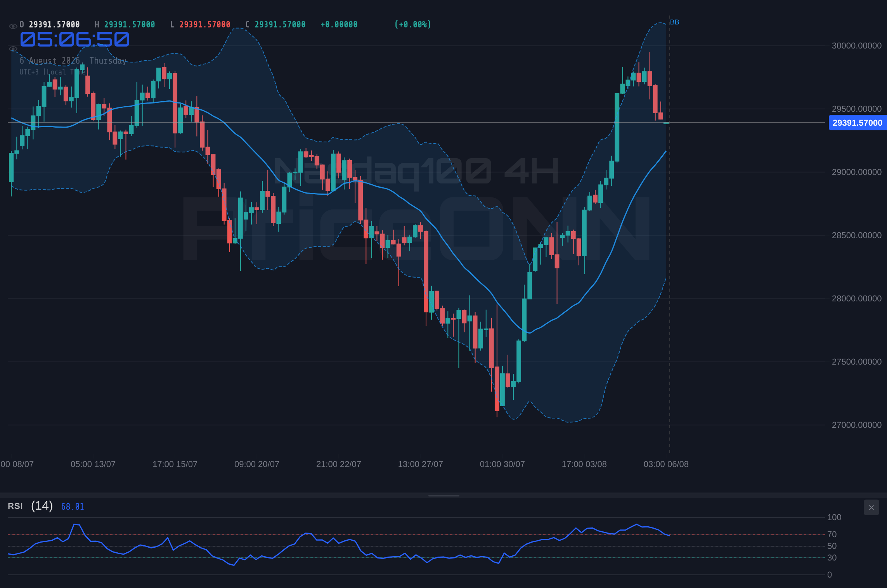Screen dimensions: 887x588
Task: Click the 21:00 22/07 time axis label
Action: 339,464
